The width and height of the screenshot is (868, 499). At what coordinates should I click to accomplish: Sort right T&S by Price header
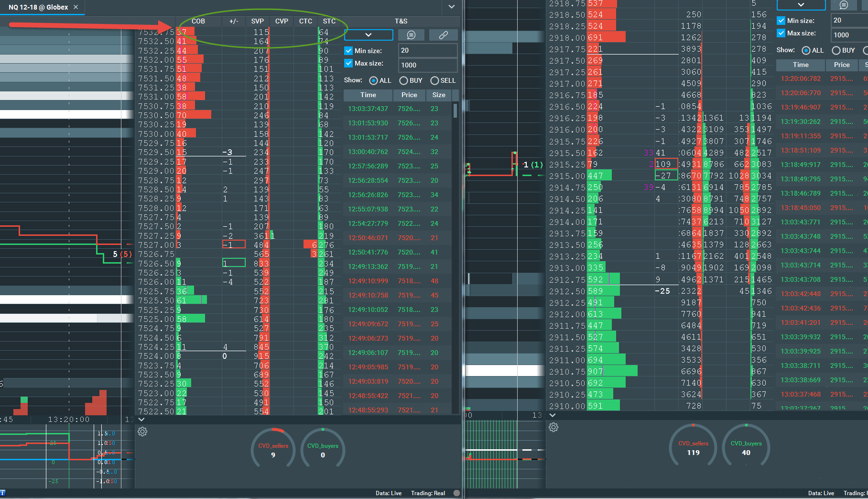842,65
